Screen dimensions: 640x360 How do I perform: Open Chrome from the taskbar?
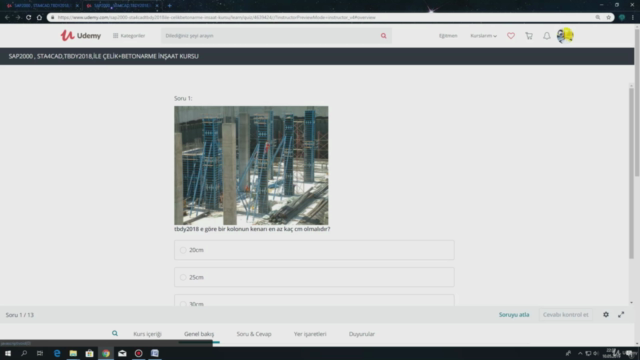[x=106, y=353]
